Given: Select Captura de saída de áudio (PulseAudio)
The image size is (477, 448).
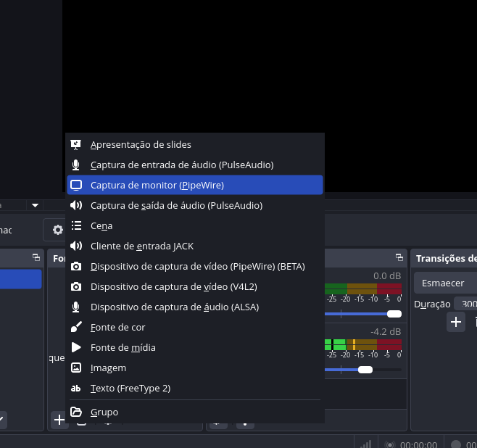Looking at the screenshot, I should [x=195, y=205].
